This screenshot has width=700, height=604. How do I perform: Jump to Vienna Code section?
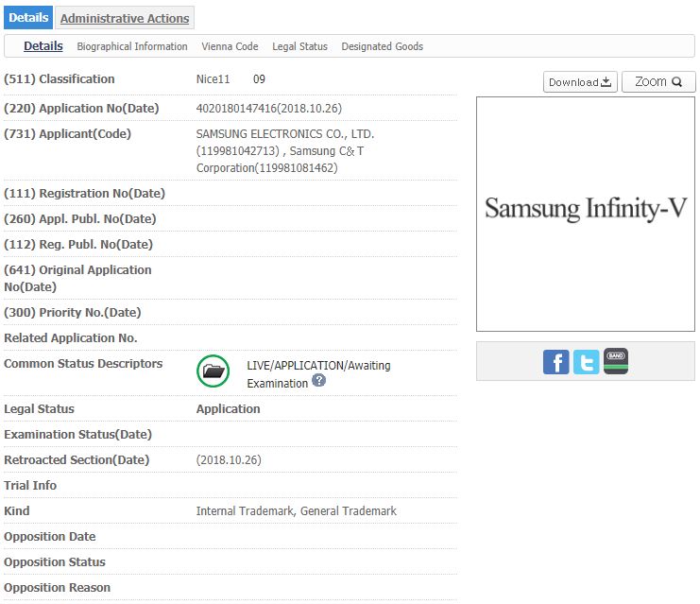230,46
